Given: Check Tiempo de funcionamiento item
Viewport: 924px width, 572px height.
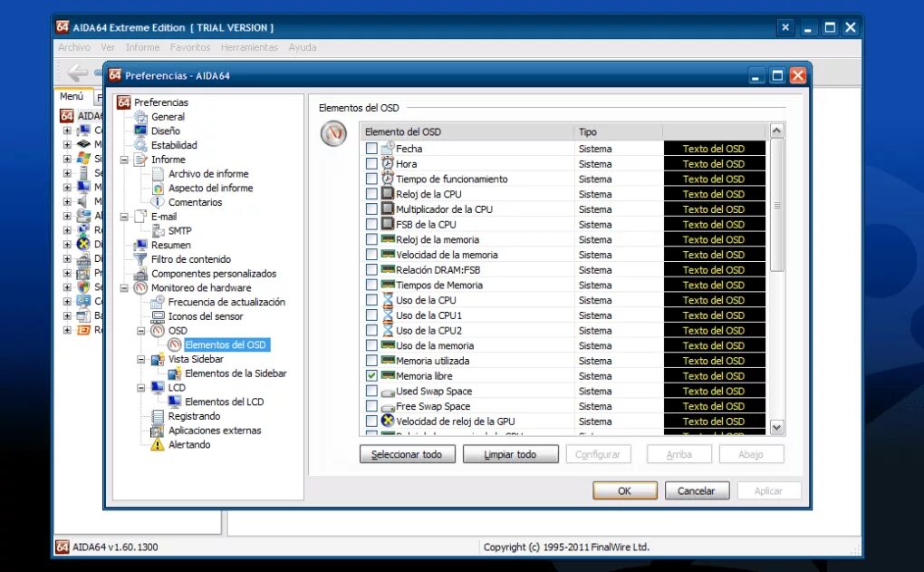Looking at the screenshot, I should (x=371, y=179).
